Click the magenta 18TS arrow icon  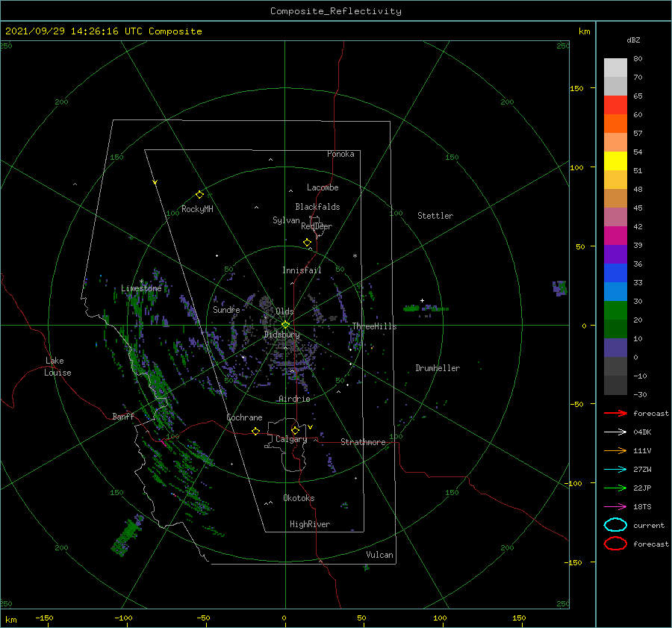pyautogui.click(x=615, y=507)
